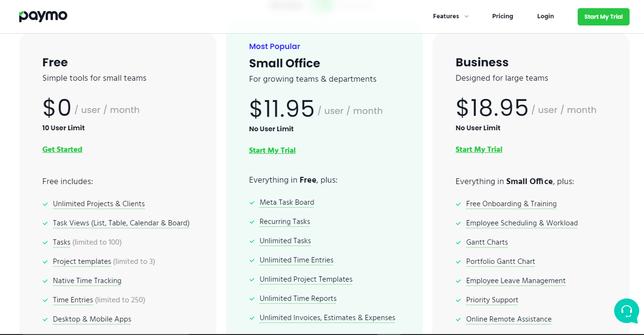Click 'Designed for large teams' text
This screenshot has height=335, width=644.
(502, 78)
